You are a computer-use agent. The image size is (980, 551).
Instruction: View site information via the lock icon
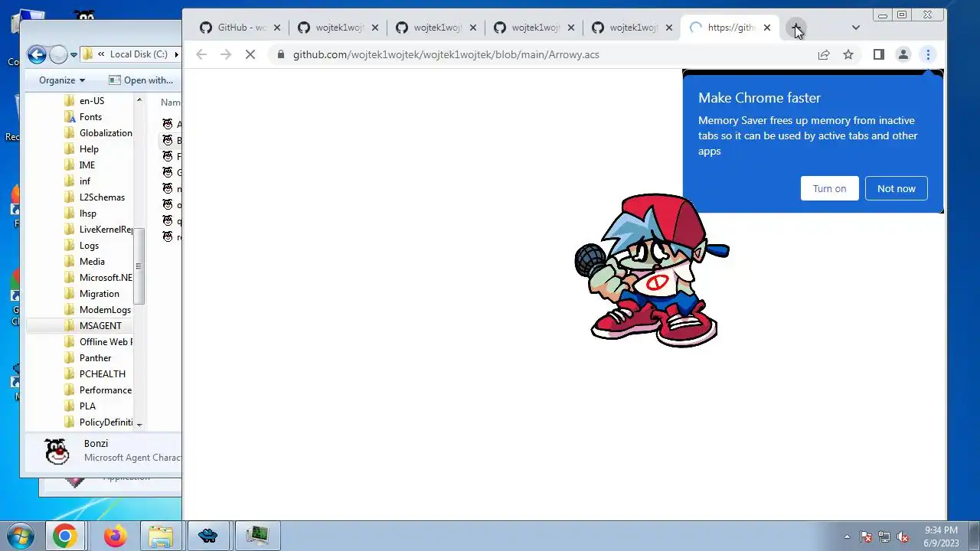[x=280, y=54]
